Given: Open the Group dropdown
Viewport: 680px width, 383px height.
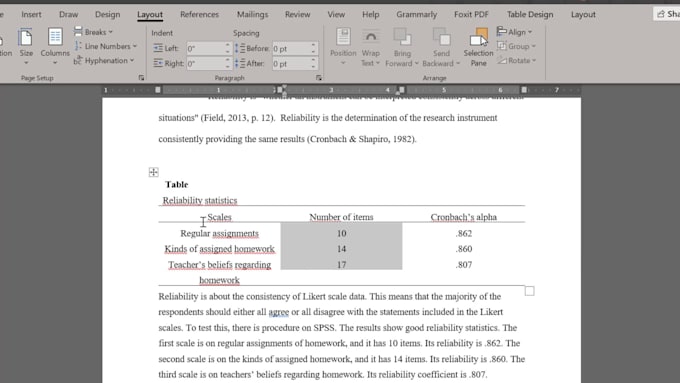Looking at the screenshot, I should coord(517,46).
